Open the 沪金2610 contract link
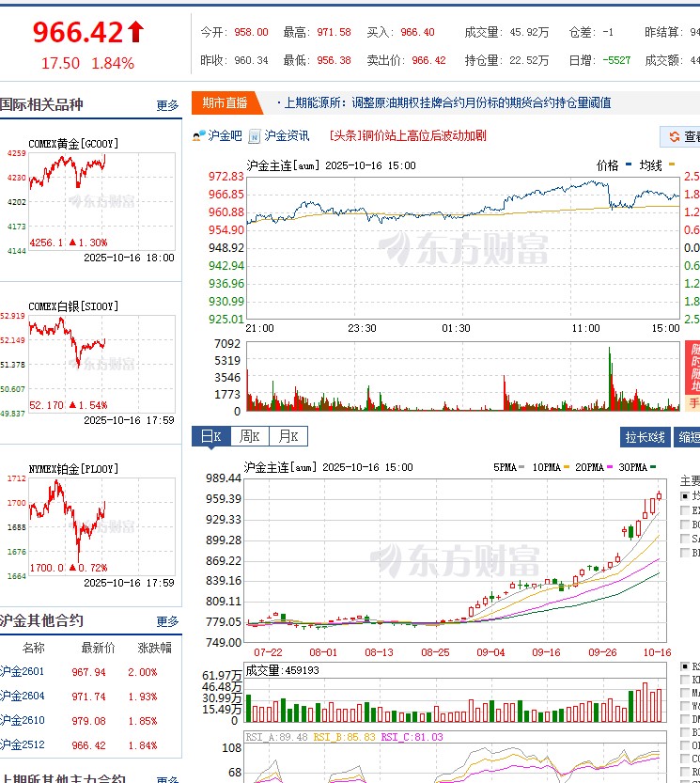Image resolution: width=700 pixels, height=783 pixels. point(21,721)
